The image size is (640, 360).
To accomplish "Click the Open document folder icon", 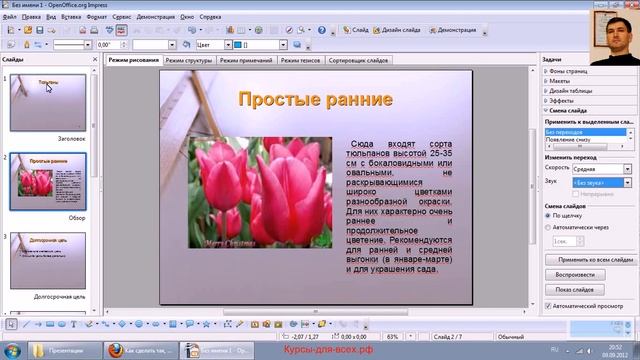I will tap(28, 30).
